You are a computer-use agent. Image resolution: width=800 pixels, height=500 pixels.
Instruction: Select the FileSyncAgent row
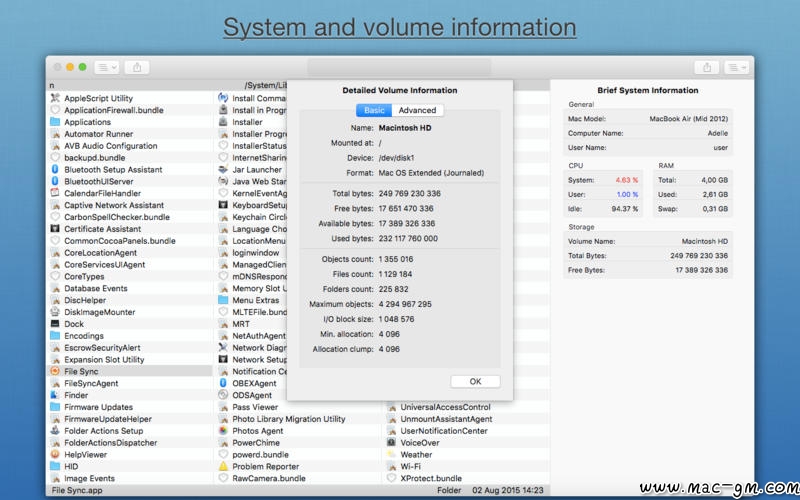[130, 383]
